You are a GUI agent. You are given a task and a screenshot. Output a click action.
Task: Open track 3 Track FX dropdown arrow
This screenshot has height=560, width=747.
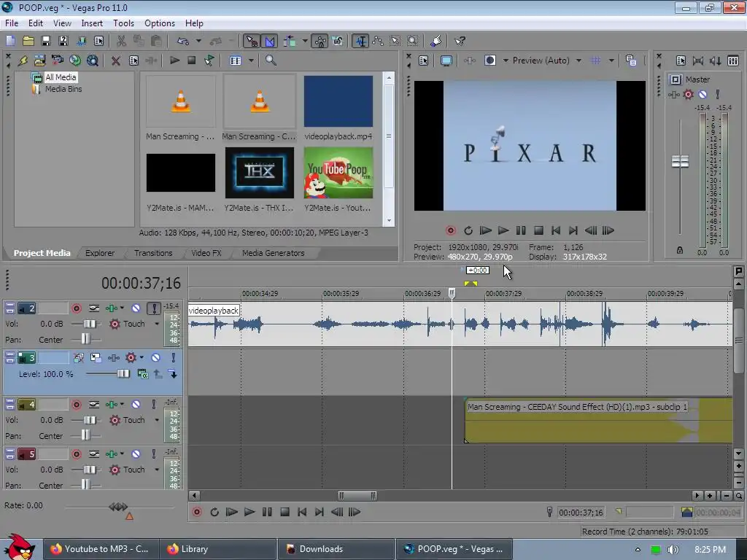click(x=142, y=357)
